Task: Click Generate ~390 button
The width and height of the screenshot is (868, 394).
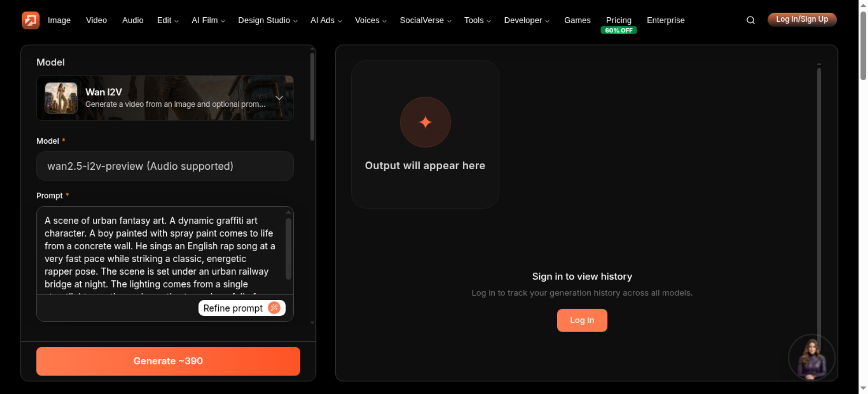Action: 168,361
